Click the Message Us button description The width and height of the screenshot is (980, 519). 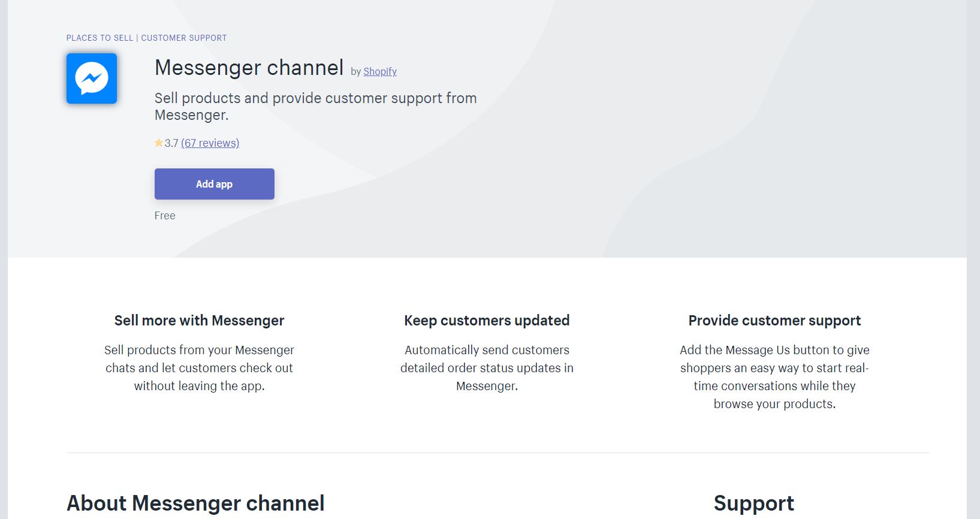(x=774, y=377)
